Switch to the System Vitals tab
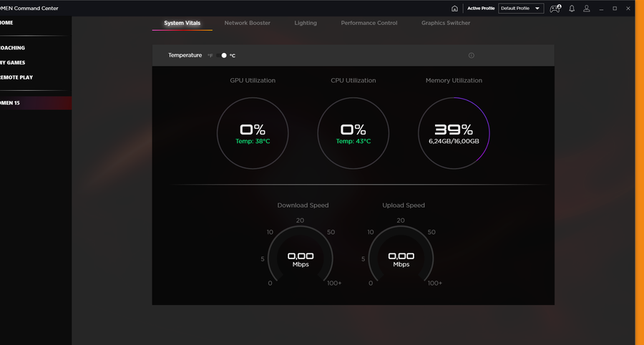 click(x=182, y=23)
